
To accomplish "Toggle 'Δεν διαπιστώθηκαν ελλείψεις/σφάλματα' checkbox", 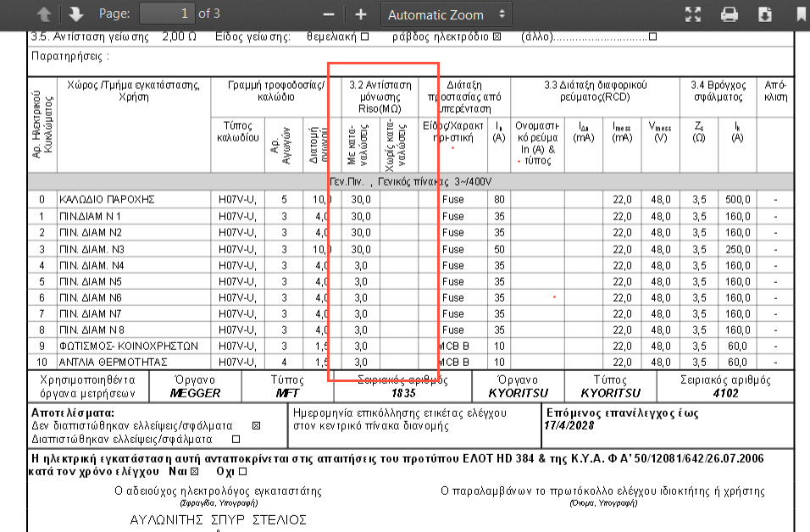I will (256, 425).
